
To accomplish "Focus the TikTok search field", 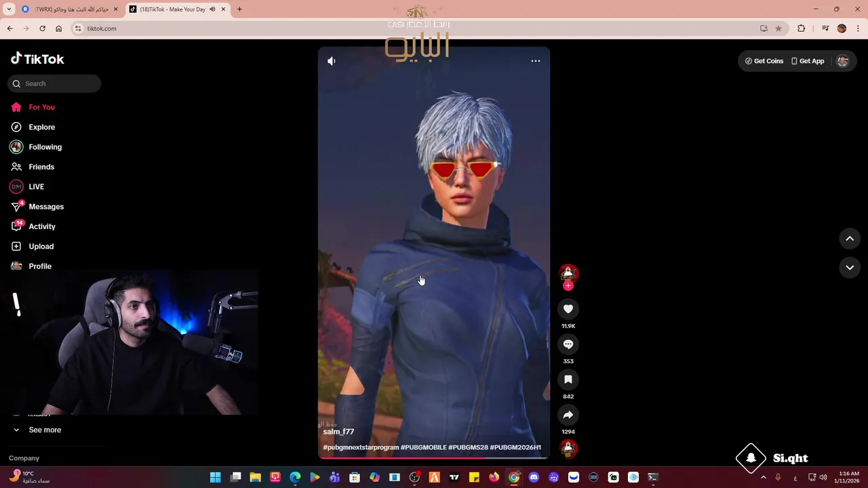I will (54, 83).
